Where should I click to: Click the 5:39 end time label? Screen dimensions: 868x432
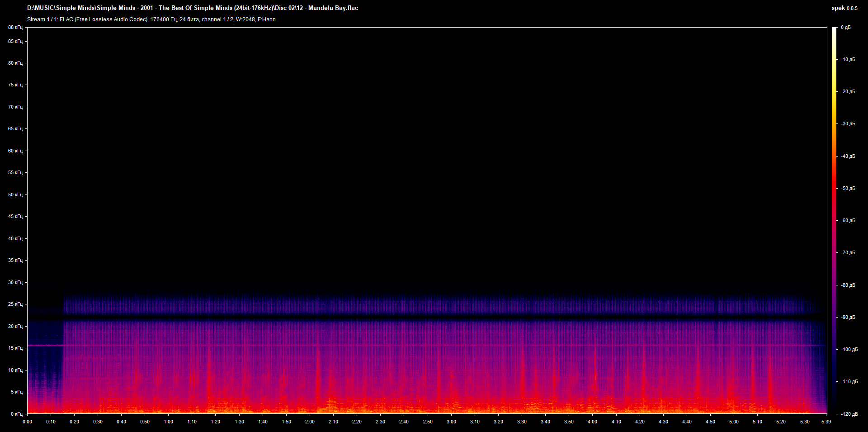(x=826, y=422)
